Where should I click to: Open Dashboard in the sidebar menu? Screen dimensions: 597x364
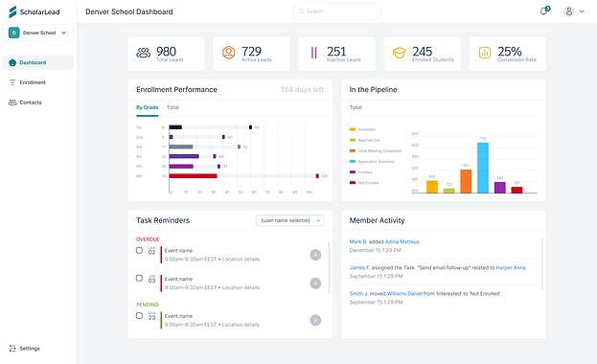point(38,62)
